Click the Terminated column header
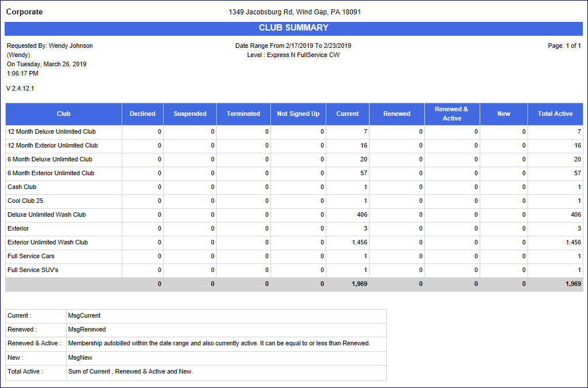Screen dimensions: 588x388 click(x=243, y=114)
